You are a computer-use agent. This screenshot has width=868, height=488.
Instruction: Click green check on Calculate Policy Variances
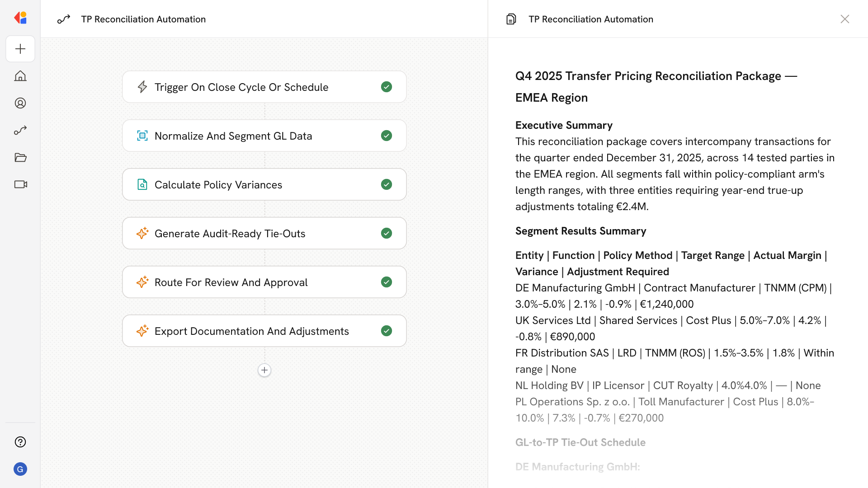[x=386, y=184]
